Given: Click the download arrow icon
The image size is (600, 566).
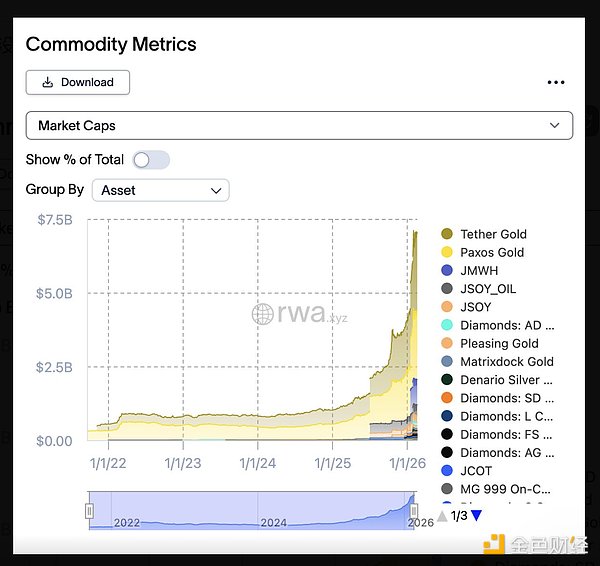Looking at the screenshot, I should (x=47, y=82).
